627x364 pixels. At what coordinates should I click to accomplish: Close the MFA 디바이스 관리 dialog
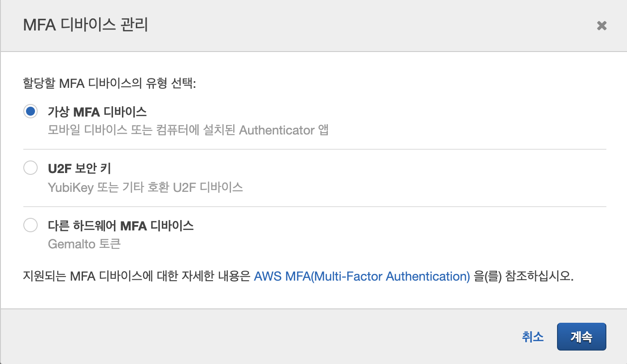tap(601, 26)
